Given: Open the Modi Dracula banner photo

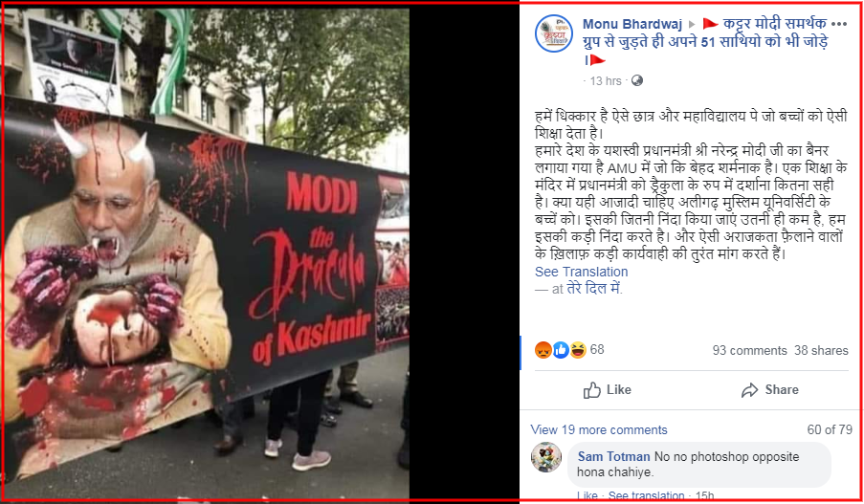Looking at the screenshot, I should [206, 252].
